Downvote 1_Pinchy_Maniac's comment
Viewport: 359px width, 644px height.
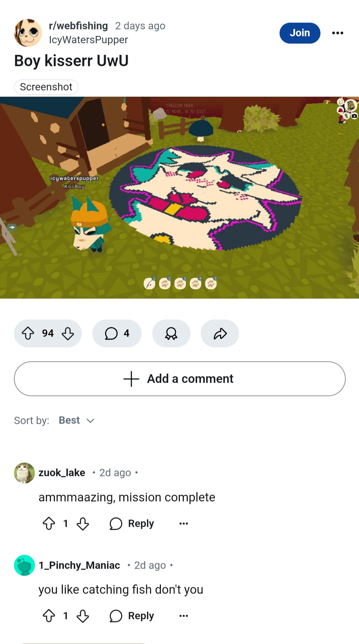(83, 616)
